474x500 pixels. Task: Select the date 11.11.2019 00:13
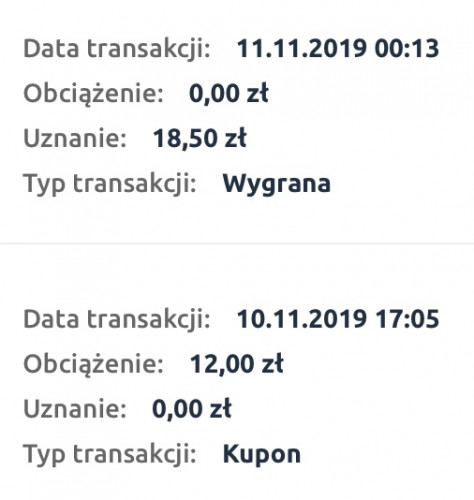(338, 49)
